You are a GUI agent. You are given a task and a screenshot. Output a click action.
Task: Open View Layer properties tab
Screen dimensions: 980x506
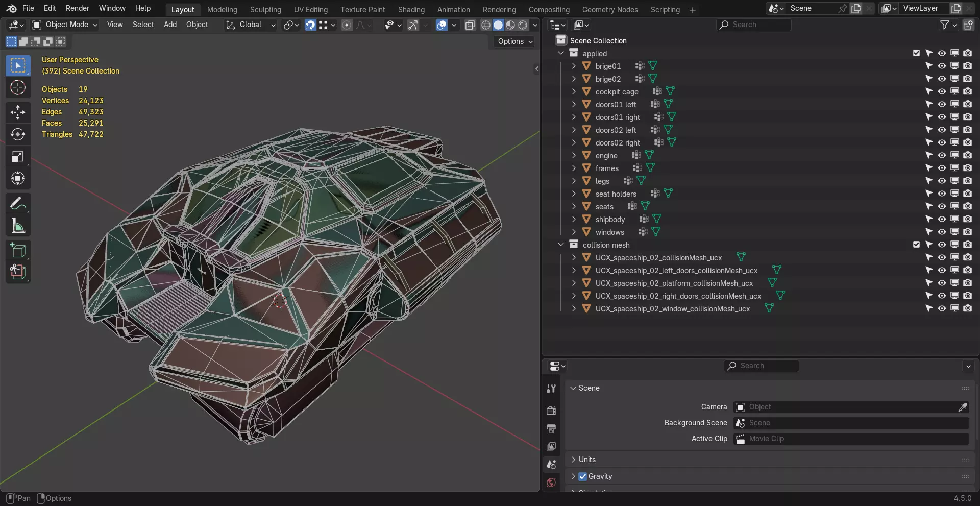pyautogui.click(x=551, y=446)
